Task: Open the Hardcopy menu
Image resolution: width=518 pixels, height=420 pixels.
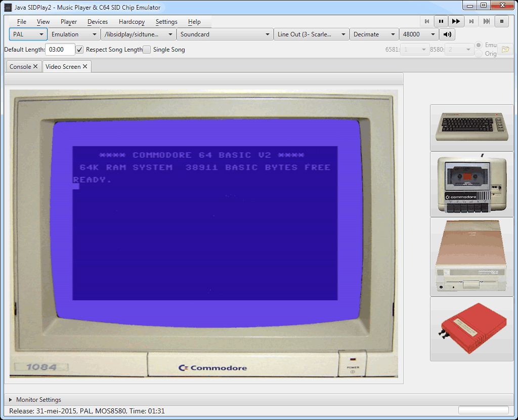Action: point(132,22)
